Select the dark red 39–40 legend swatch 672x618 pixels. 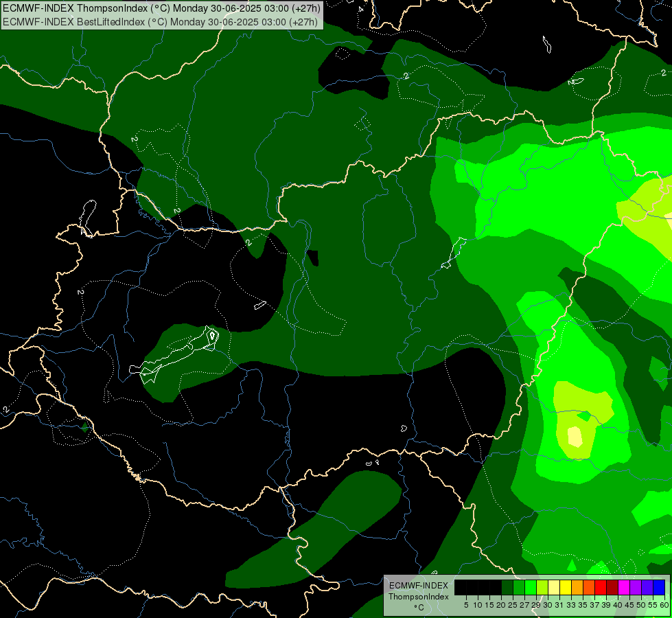612,587
